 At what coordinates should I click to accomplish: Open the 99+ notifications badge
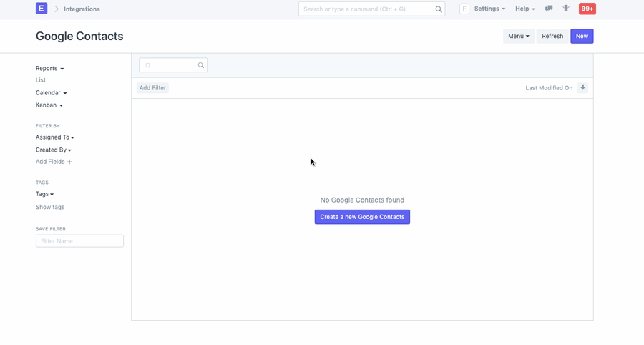pyautogui.click(x=587, y=9)
